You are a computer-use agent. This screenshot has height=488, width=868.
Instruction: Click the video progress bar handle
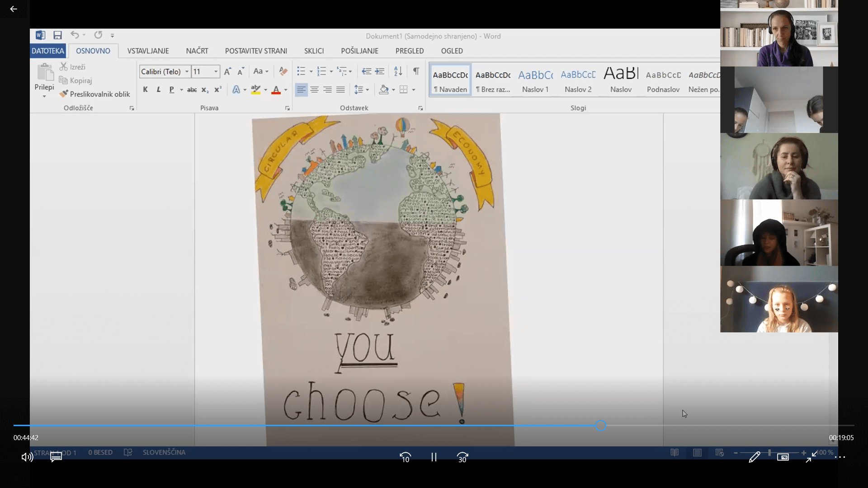point(600,425)
